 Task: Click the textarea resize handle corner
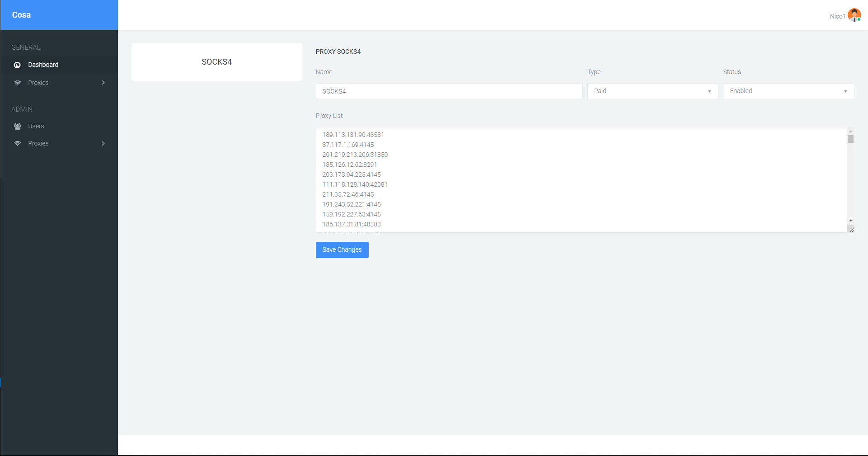tap(851, 230)
